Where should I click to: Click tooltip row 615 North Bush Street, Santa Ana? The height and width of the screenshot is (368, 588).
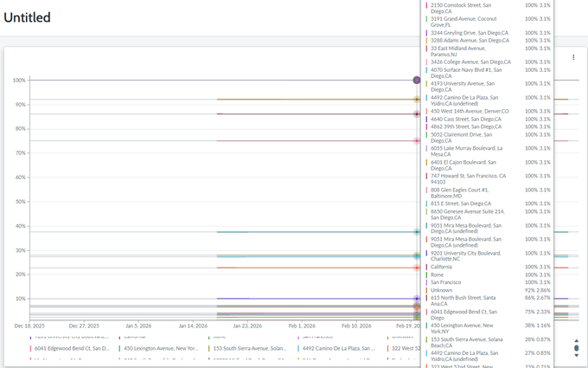(x=489, y=300)
